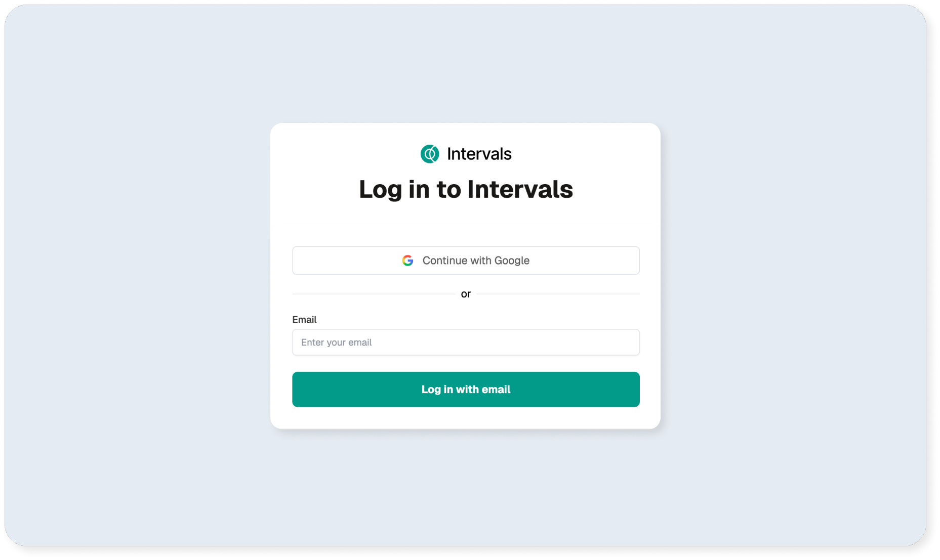Select the Continue with Google button
The height and width of the screenshot is (560, 940).
(x=466, y=261)
